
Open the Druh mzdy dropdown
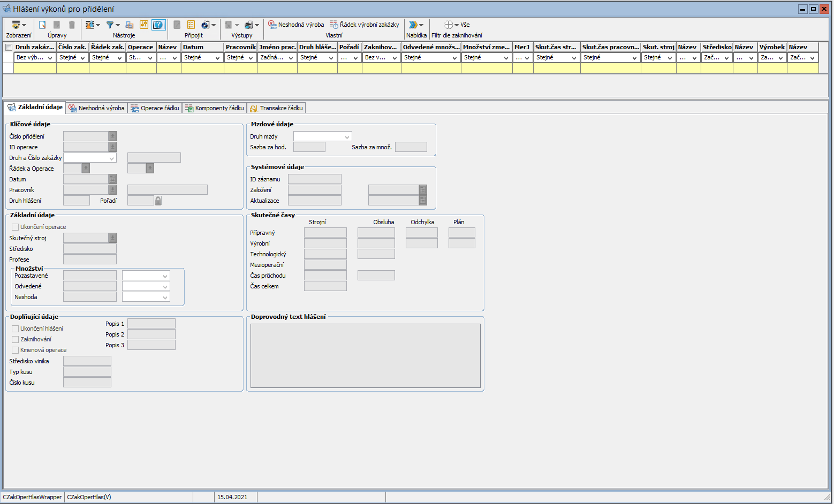tap(347, 136)
